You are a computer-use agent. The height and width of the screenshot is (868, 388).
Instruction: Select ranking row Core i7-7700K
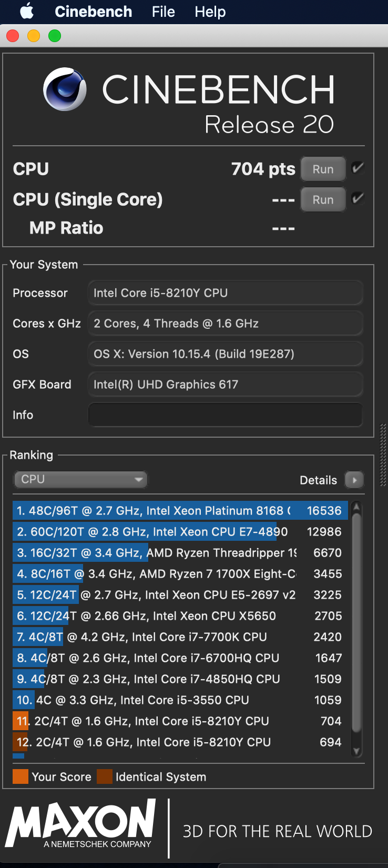click(180, 637)
